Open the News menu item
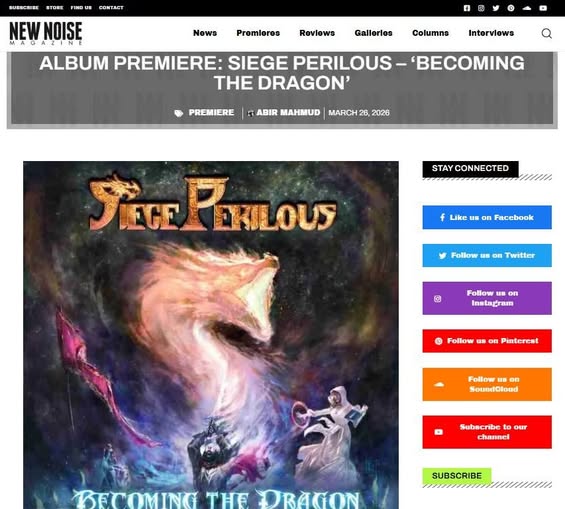 click(x=205, y=33)
